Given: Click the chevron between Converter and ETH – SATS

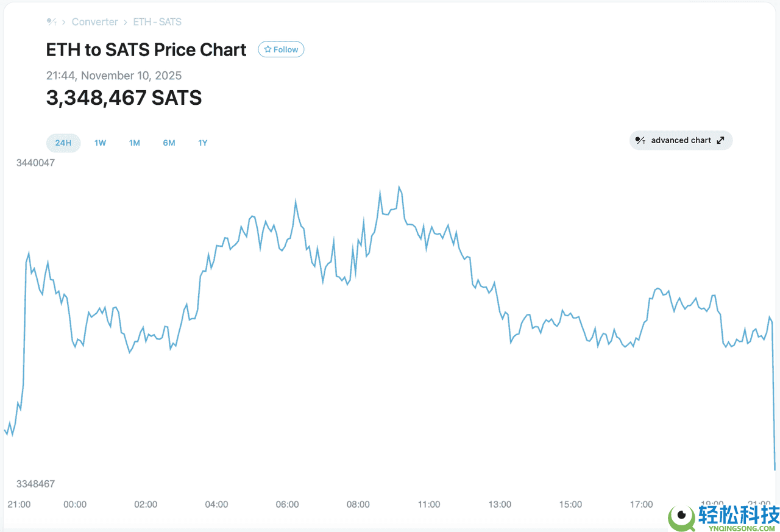Looking at the screenshot, I should 126,22.
